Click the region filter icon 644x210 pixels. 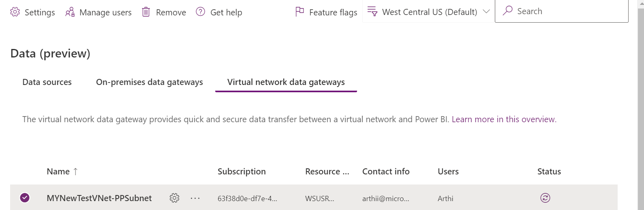[372, 12]
